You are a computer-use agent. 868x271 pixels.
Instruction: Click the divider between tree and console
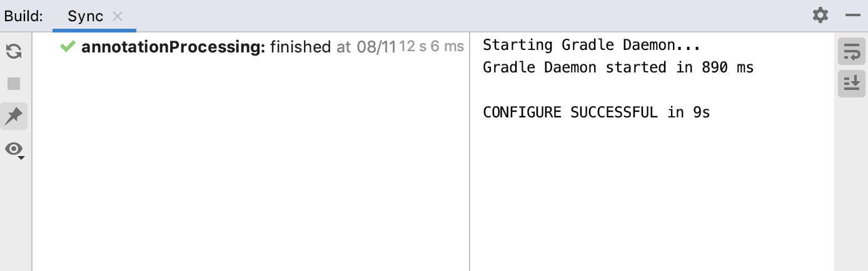click(x=470, y=156)
